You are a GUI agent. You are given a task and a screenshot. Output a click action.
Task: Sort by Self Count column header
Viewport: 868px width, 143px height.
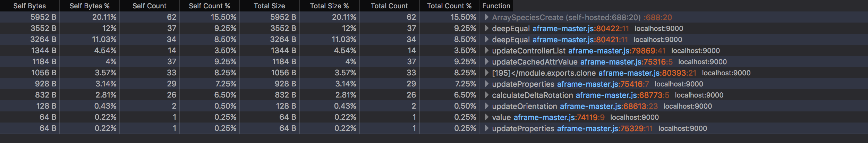pos(149,6)
